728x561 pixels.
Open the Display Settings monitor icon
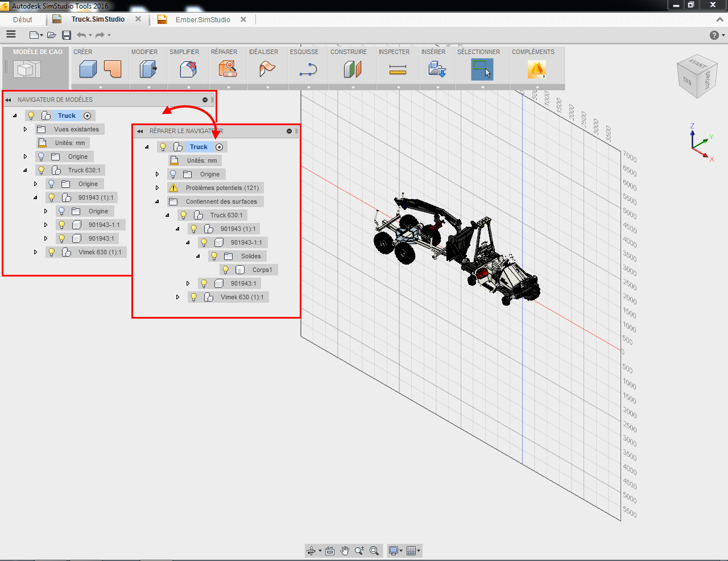[x=393, y=551]
